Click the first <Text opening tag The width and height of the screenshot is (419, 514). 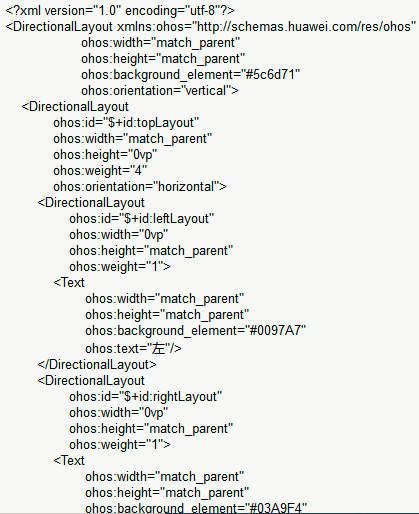click(69, 283)
